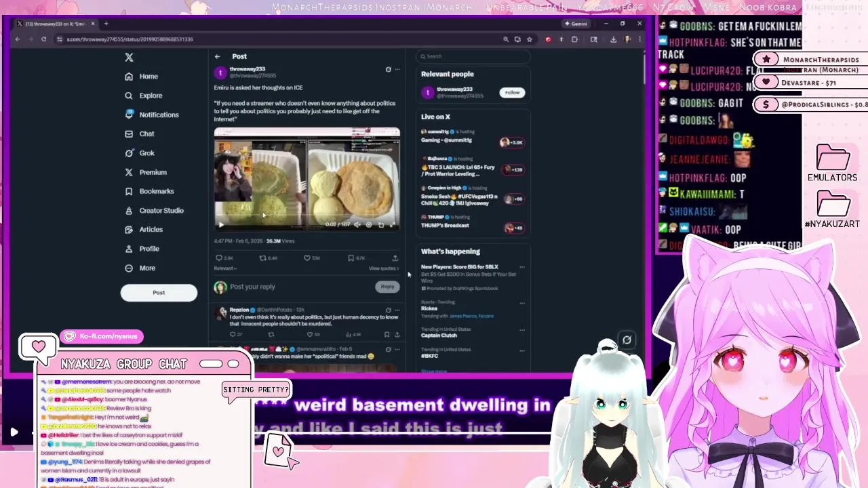Open Grok in X sidebar
The image size is (868, 488).
pyautogui.click(x=140, y=153)
